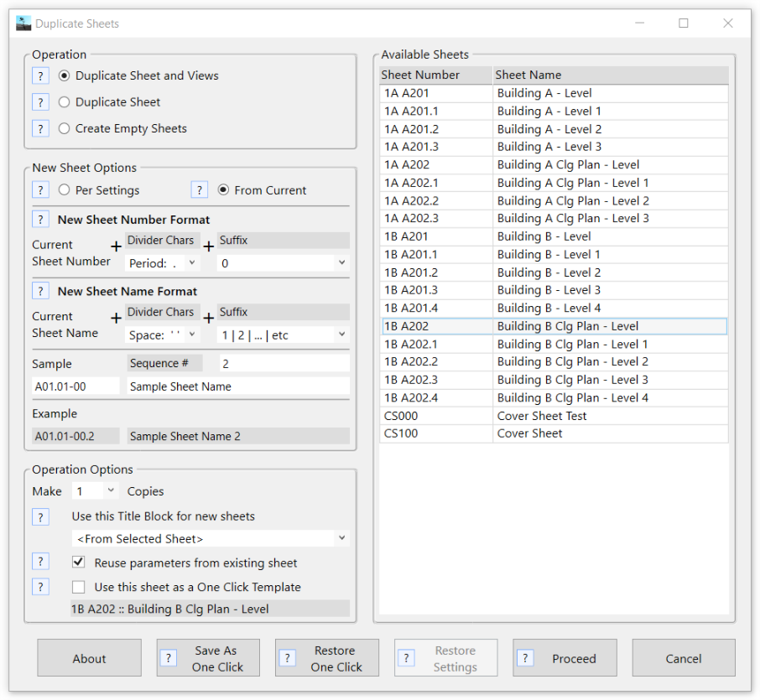Select the Duplicate Sheet radio option

pyautogui.click(x=65, y=102)
